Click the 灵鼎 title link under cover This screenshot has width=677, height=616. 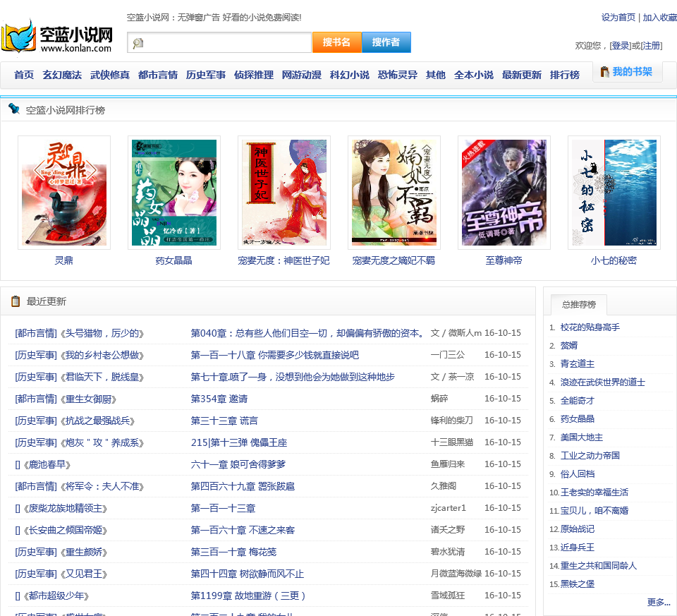(x=64, y=260)
